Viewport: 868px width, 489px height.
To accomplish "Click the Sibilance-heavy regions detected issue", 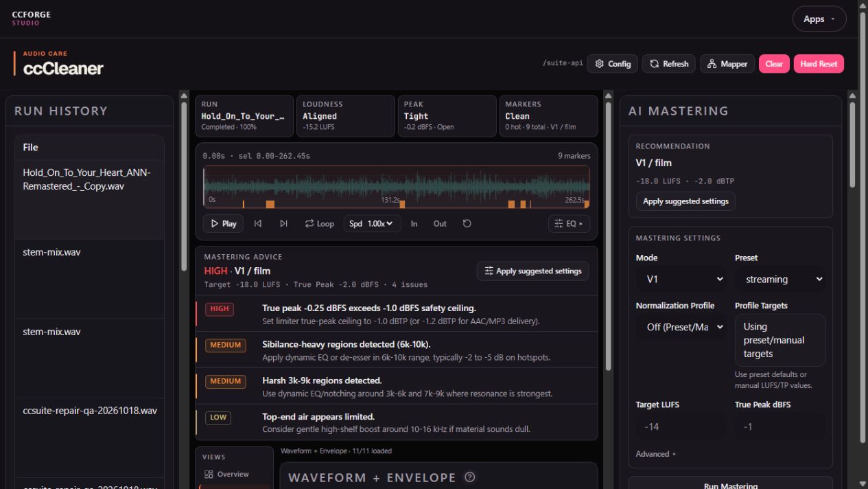I will (397, 350).
